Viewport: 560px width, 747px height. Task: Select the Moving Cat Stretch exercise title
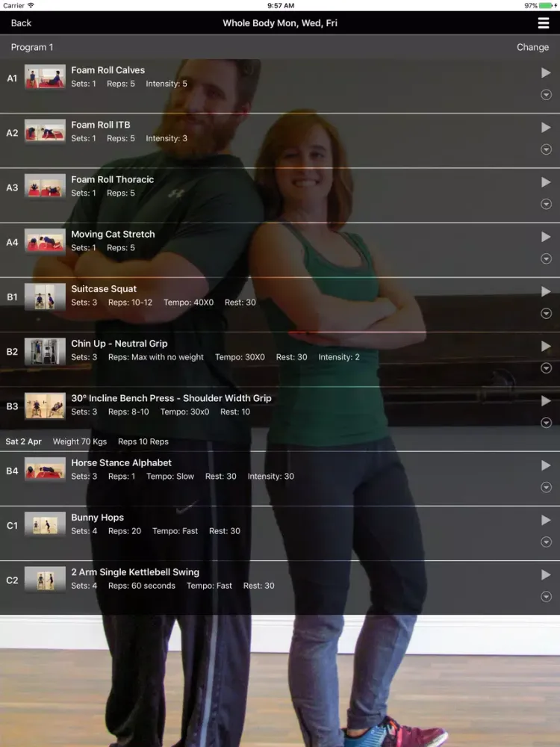click(113, 234)
